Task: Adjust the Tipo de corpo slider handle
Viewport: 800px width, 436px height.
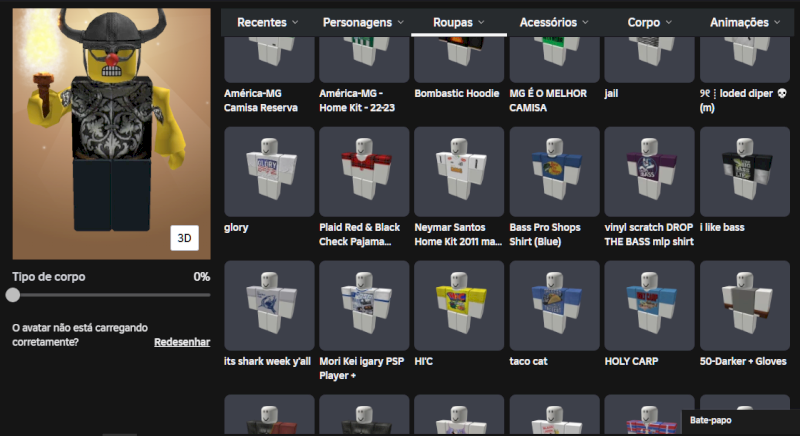Action: tap(13, 295)
